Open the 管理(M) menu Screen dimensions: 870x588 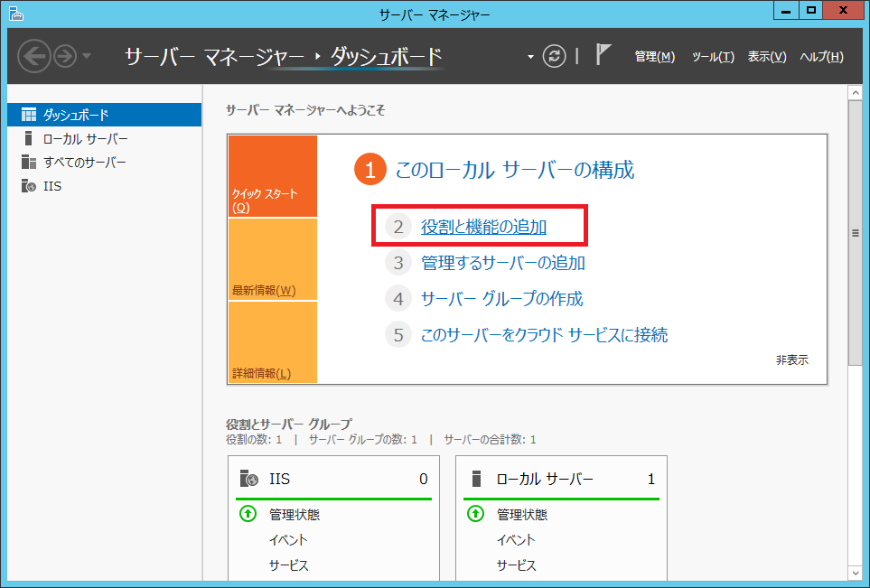tap(654, 56)
